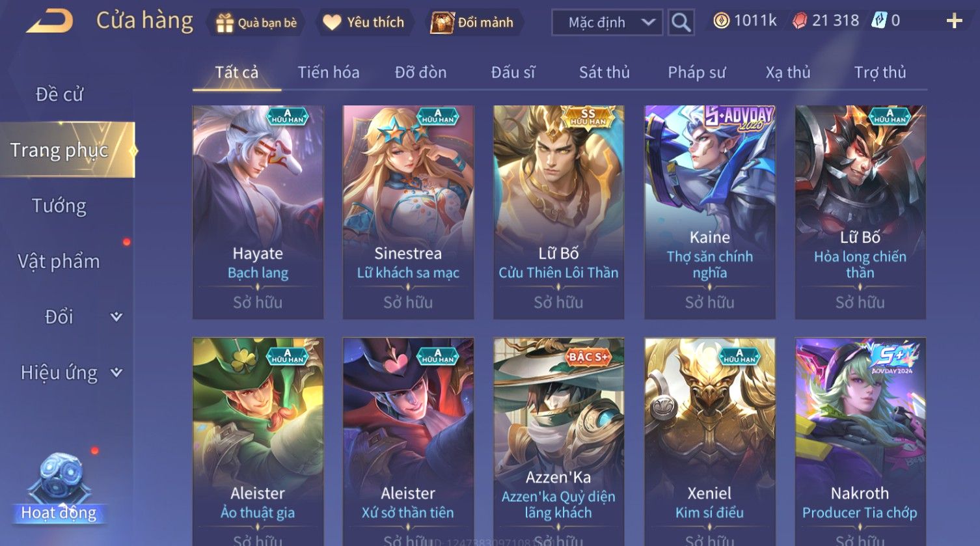Switch to the Pháp sư tab
The image size is (980, 546).
(696, 72)
